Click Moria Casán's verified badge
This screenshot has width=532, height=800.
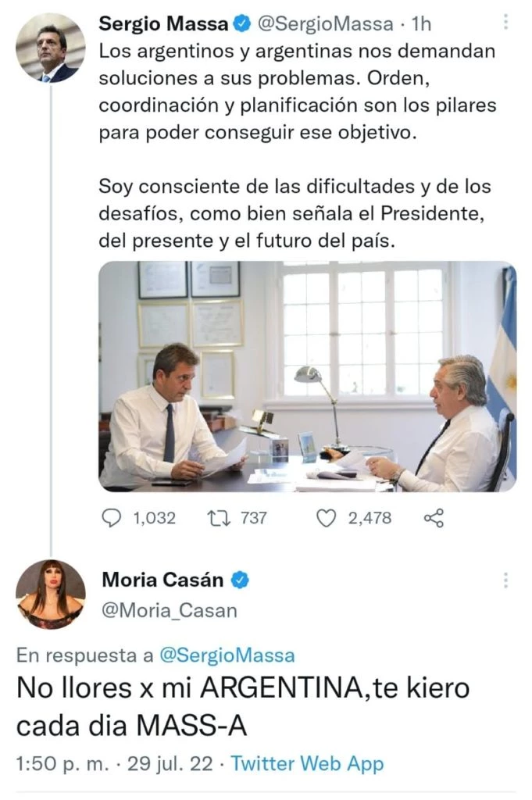(243, 580)
